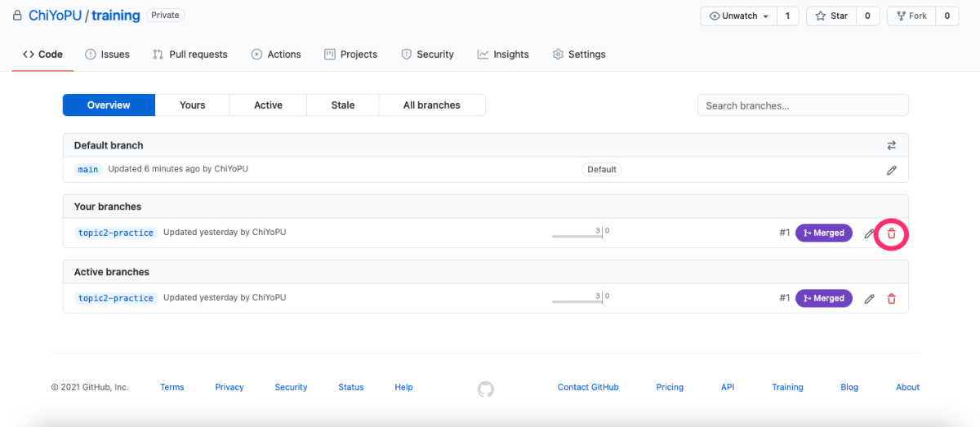The image size is (980, 427).
Task: Show Active branches filter
Action: click(268, 105)
